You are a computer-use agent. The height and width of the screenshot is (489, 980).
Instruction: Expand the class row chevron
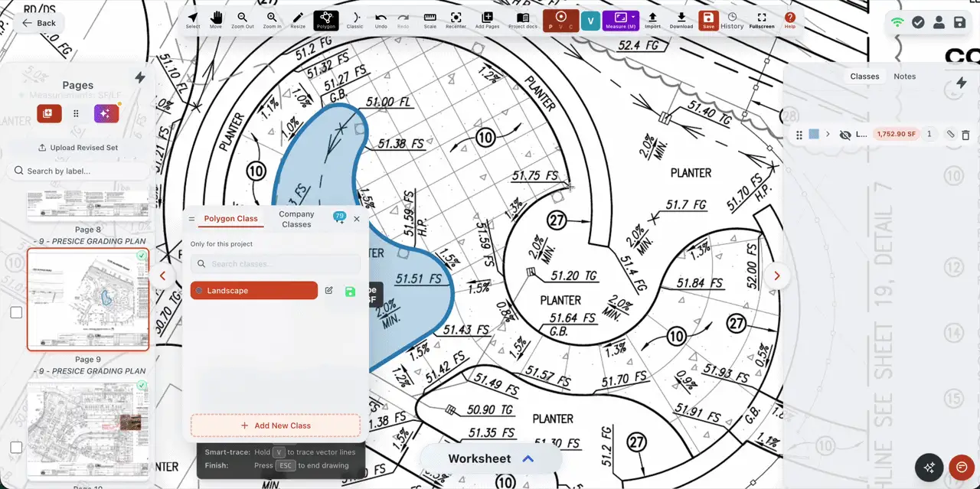pyautogui.click(x=828, y=135)
